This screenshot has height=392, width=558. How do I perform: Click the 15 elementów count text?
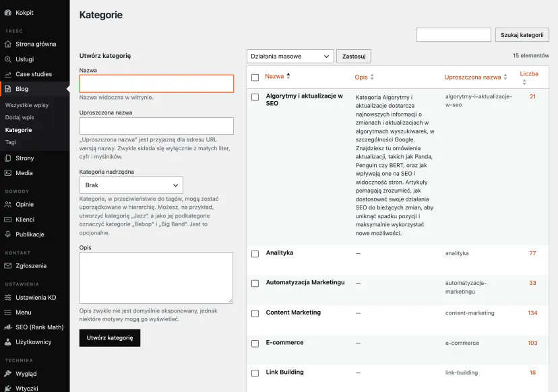click(x=530, y=55)
